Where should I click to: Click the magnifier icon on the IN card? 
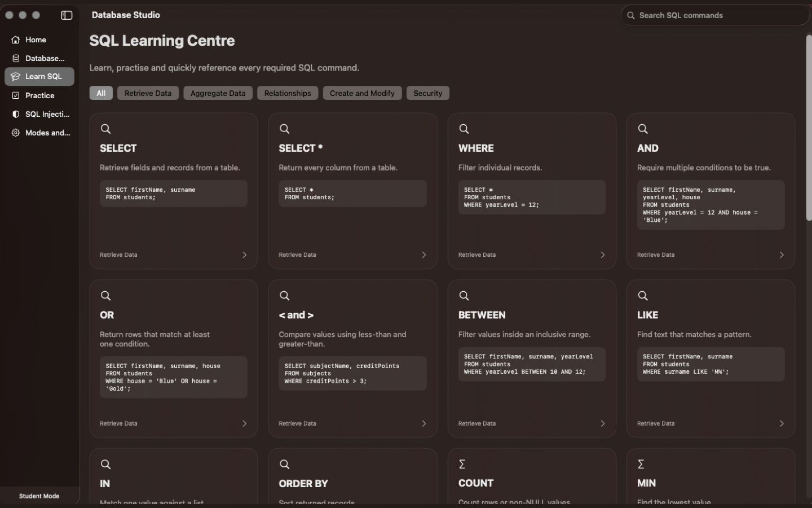coord(105,464)
